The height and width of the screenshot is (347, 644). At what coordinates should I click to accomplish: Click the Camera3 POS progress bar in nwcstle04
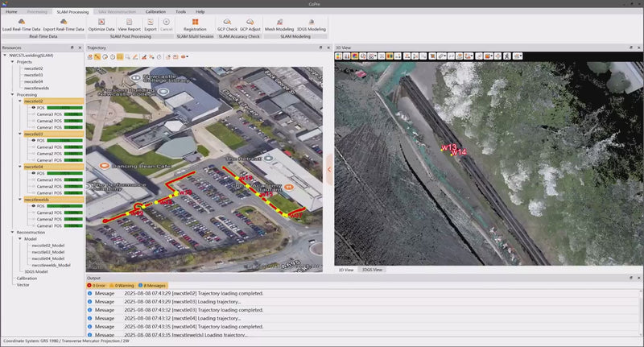(x=73, y=180)
